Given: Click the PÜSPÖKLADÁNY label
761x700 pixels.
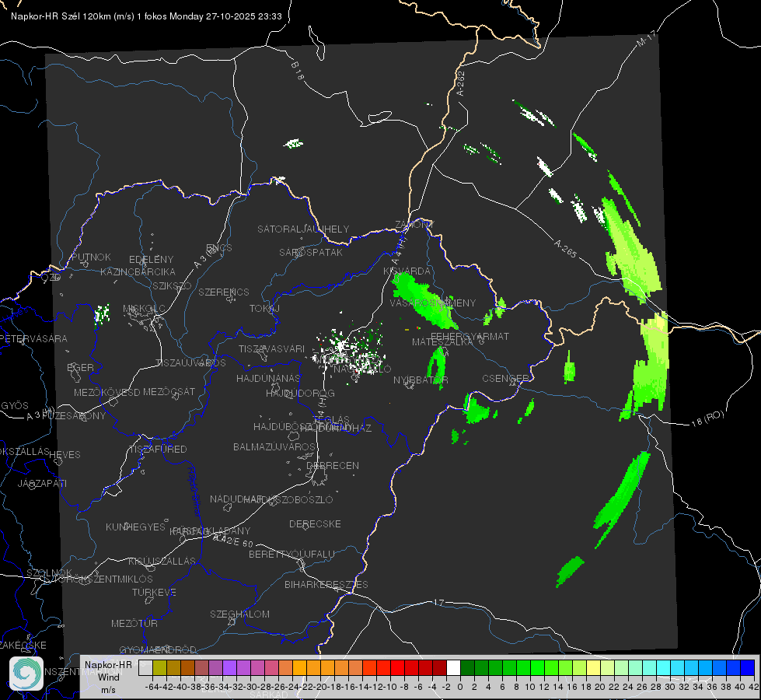Looking at the screenshot, I should (x=210, y=531).
